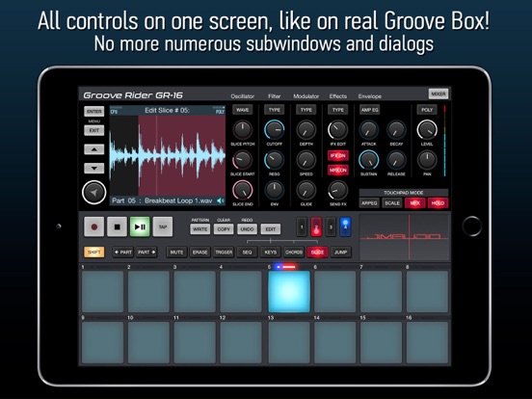This screenshot has width=532, height=399.
Task: Click the speaker icon next to Breakbeat Loop 1.wav
Action: (221, 200)
